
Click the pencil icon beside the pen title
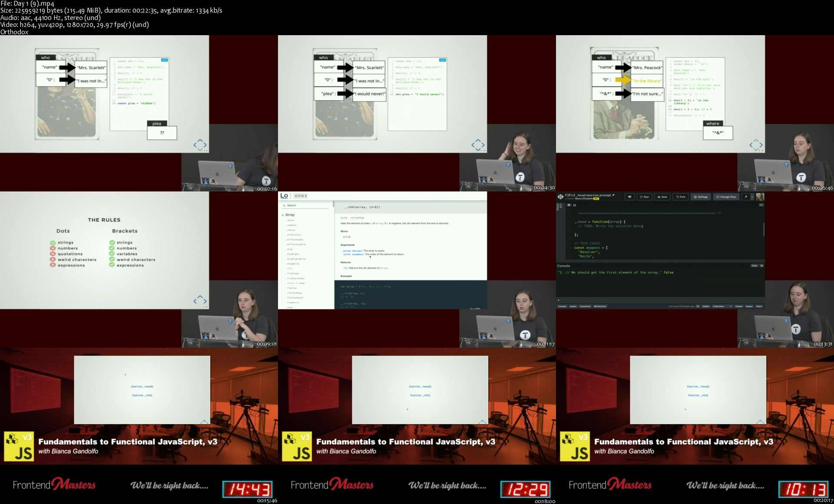tap(613, 195)
